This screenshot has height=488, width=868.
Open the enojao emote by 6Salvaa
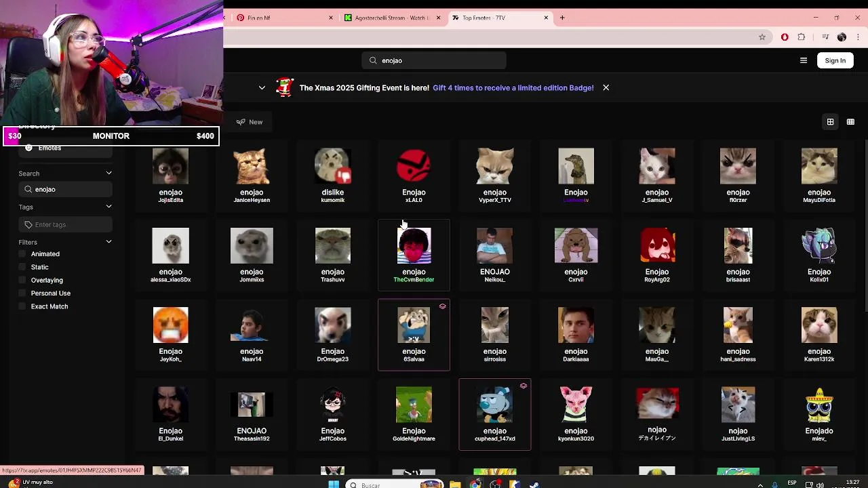pyautogui.click(x=414, y=335)
